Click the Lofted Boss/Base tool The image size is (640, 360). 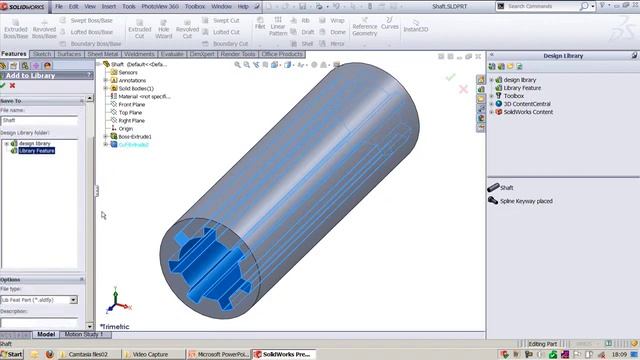pyautogui.click(x=86, y=32)
